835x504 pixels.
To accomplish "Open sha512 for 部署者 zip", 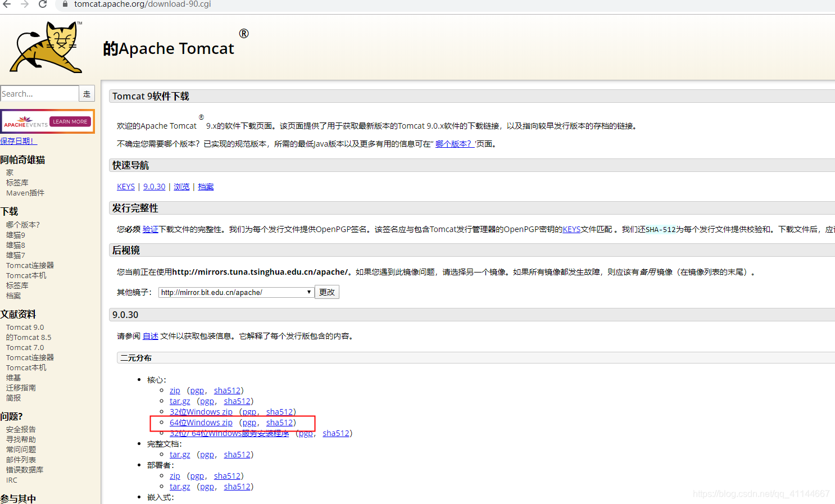I will point(227,476).
